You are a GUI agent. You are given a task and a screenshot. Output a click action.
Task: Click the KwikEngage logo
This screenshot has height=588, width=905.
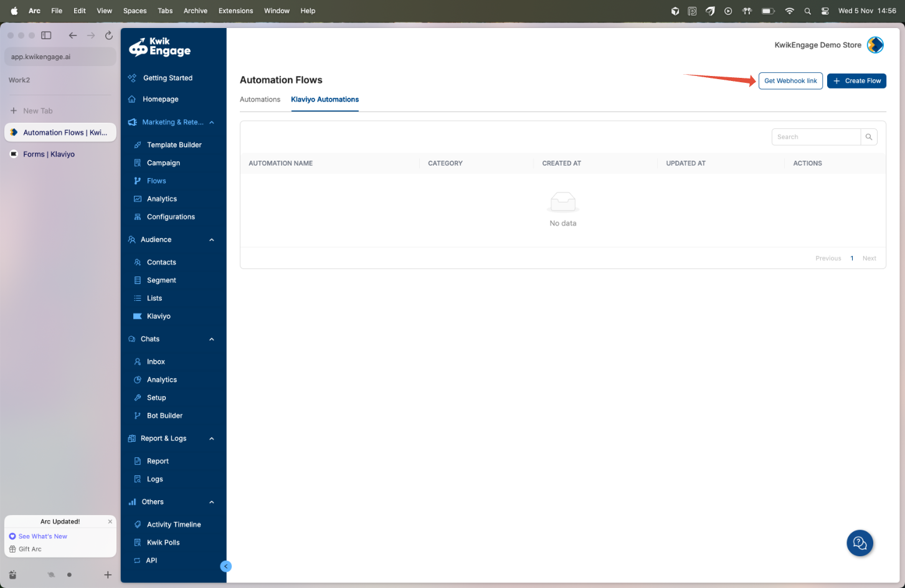(159, 47)
